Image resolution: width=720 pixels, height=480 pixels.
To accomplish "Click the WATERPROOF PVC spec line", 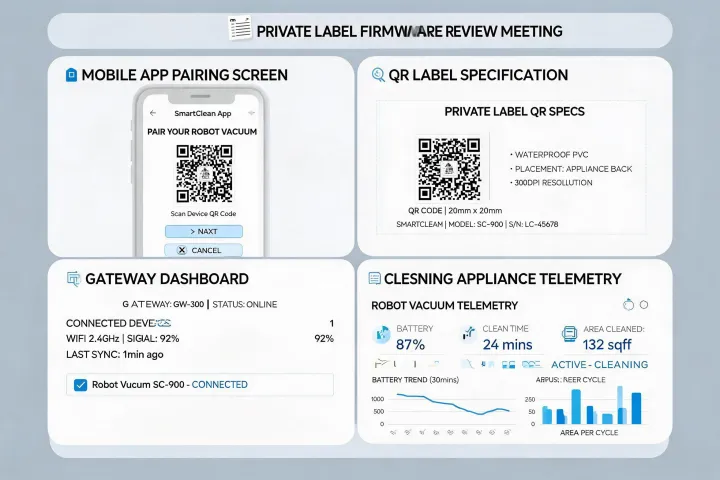I will click(x=549, y=154).
